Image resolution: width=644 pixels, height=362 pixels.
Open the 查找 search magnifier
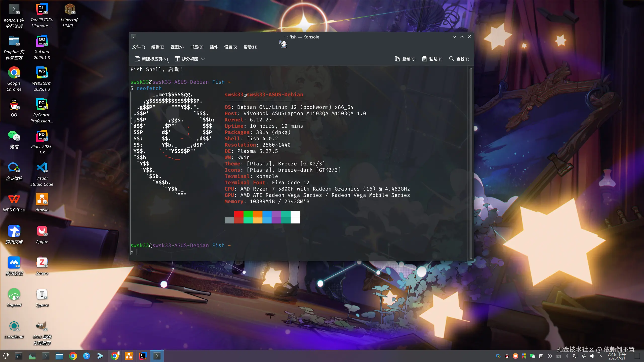pos(452,59)
